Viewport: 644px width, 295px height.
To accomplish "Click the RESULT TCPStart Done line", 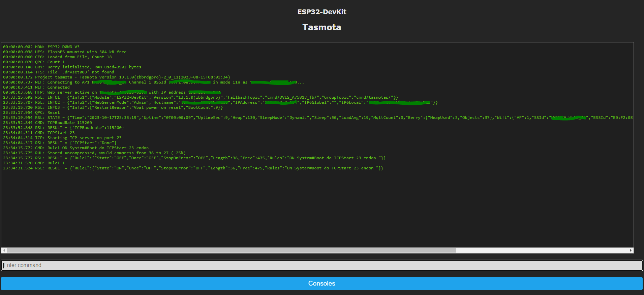I will [x=60, y=143].
